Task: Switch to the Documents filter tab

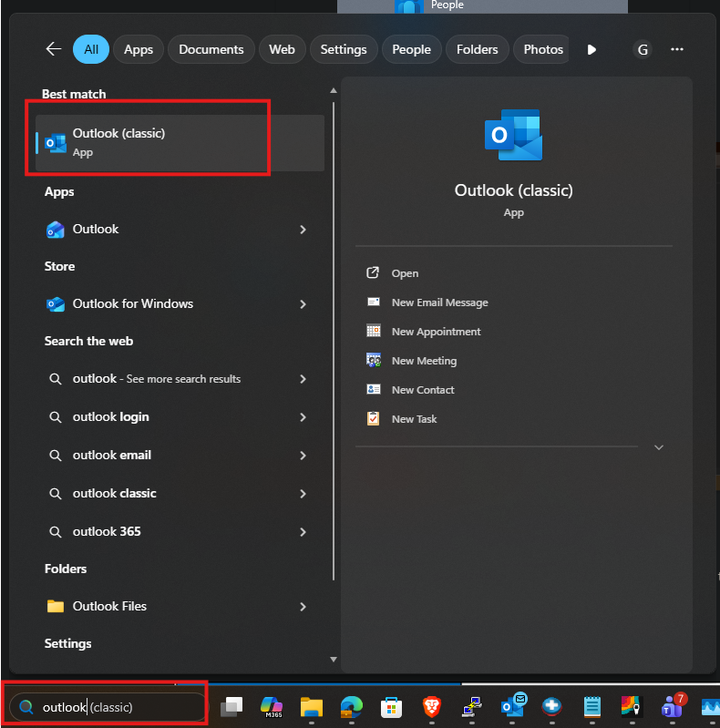Action: point(211,49)
